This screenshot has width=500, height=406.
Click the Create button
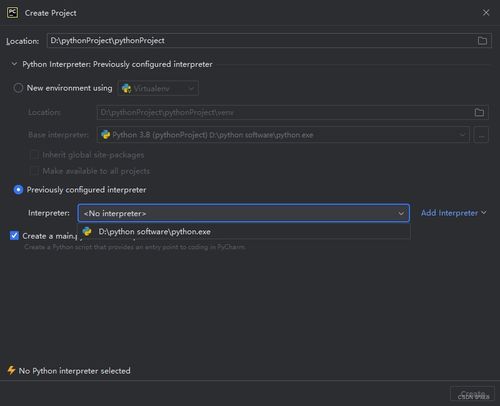point(472,394)
